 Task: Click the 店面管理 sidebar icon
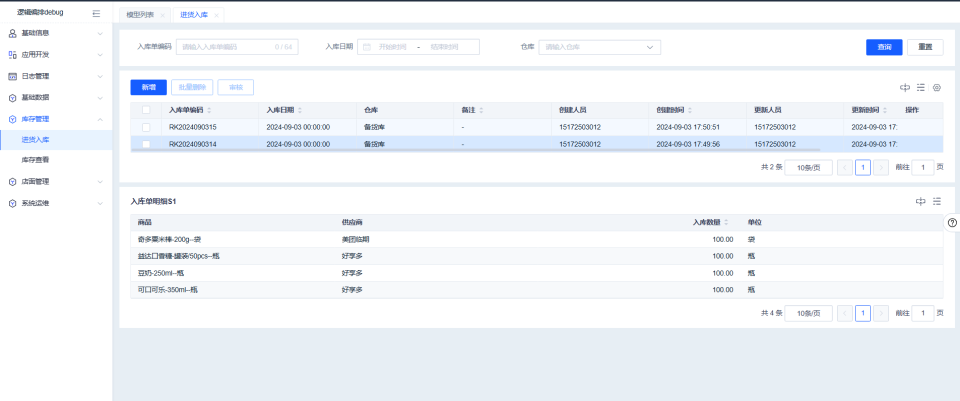[x=12, y=182]
